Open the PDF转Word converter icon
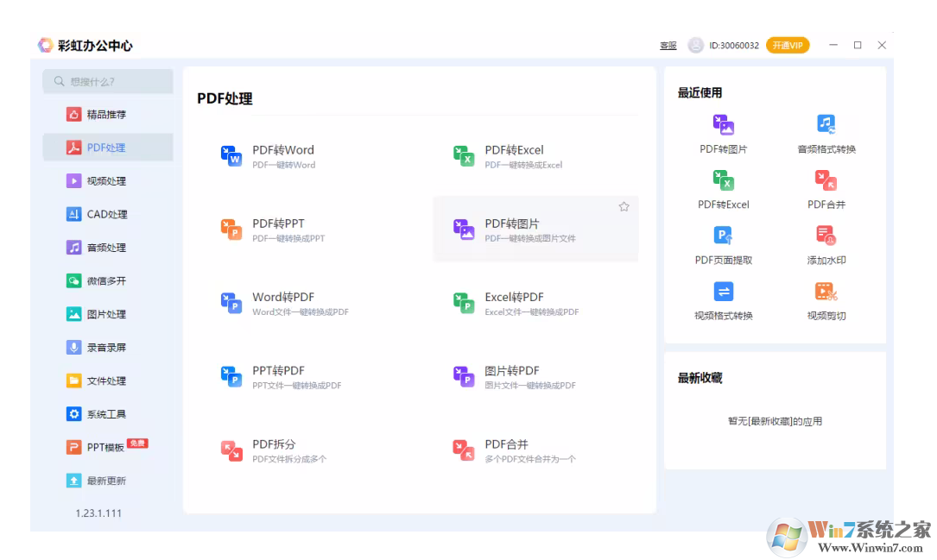The height and width of the screenshot is (560, 937). point(231,155)
